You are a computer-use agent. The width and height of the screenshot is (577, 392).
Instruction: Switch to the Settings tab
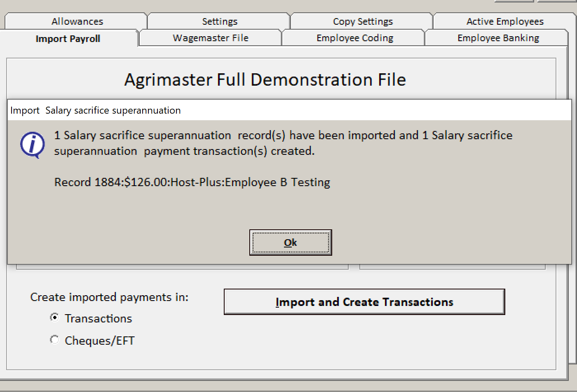pos(219,21)
